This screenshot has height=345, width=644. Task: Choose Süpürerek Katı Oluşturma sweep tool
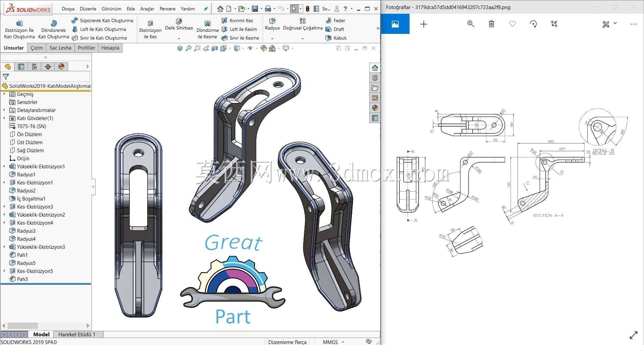(102, 20)
